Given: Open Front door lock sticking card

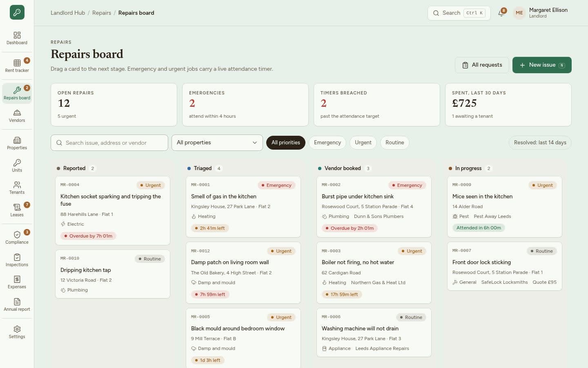Looking at the screenshot, I should [505, 266].
